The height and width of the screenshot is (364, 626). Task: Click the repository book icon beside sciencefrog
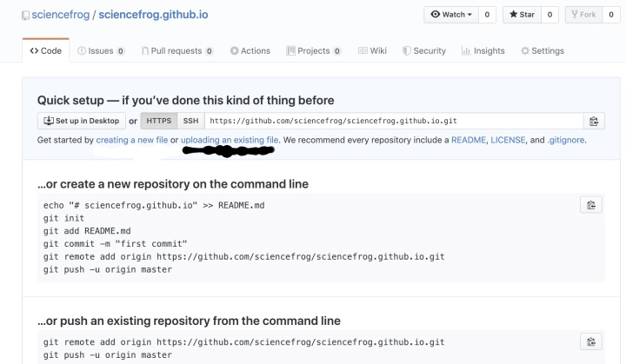coord(25,16)
